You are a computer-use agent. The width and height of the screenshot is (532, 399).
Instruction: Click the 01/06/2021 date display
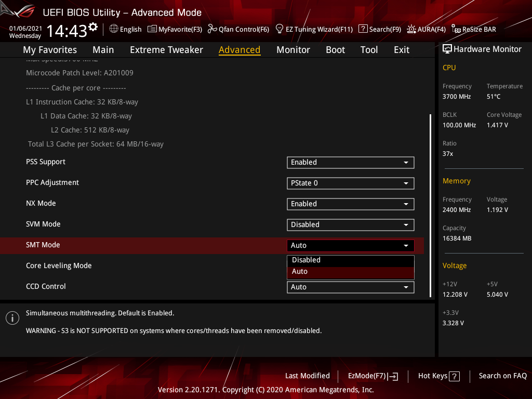point(25,28)
